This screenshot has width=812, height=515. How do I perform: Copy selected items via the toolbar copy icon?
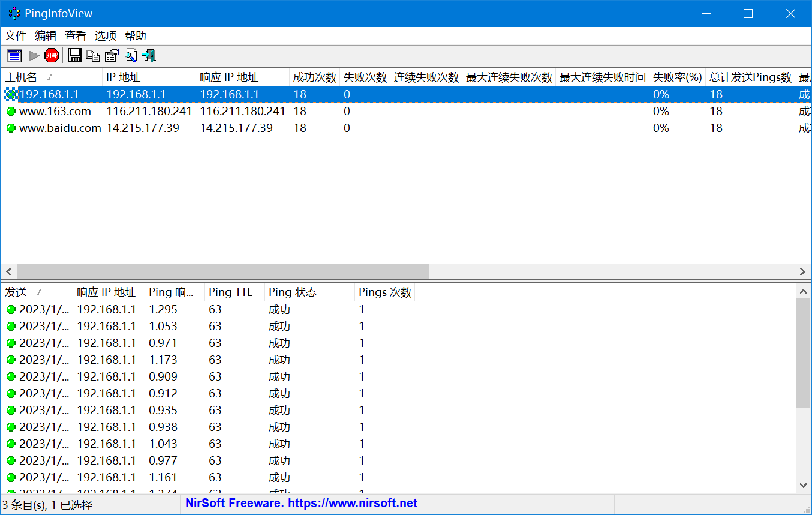(x=93, y=56)
